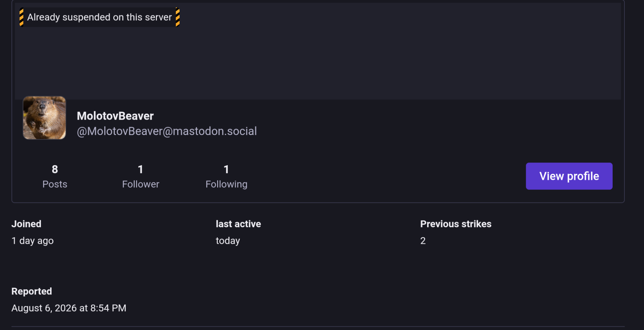Select the @MolotovBeaver@mastodon.social handle
The width and height of the screenshot is (644, 330).
point(167,131)
